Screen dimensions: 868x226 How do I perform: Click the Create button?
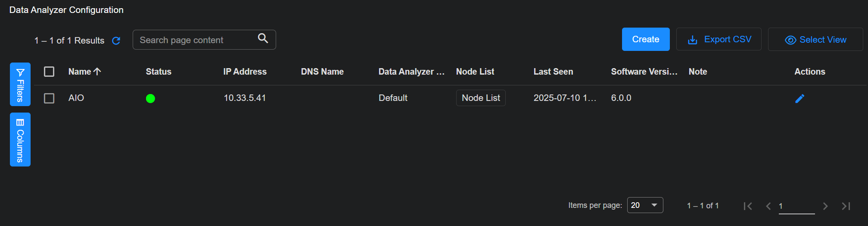click(x=645, y=39)
